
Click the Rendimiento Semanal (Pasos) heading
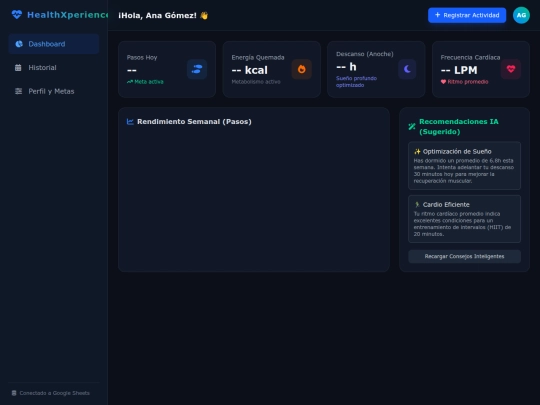(x=194, y=122)
